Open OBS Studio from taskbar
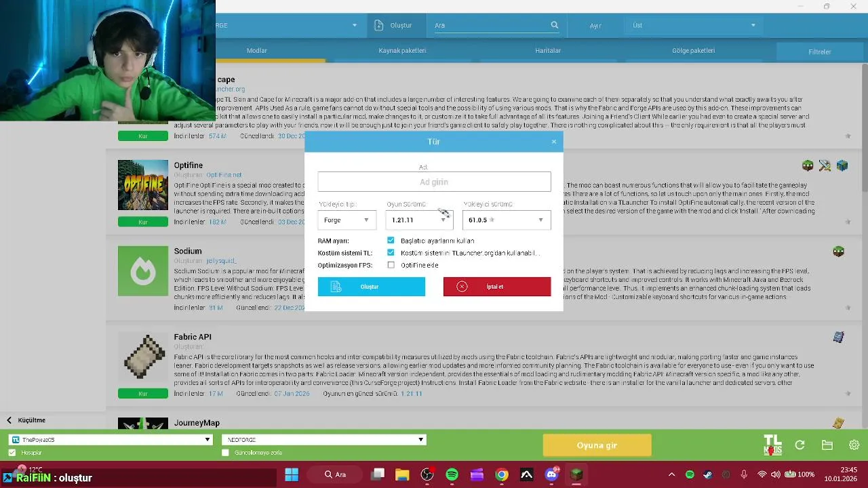Image resolution: width=868 pixels, height=488 pixels. 427,474
